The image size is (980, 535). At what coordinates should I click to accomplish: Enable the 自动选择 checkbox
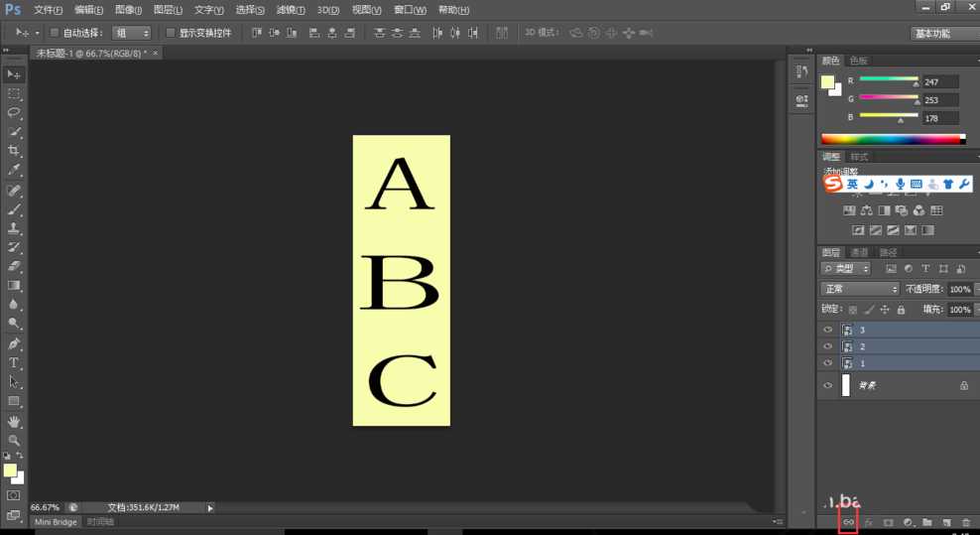point(55,33)
